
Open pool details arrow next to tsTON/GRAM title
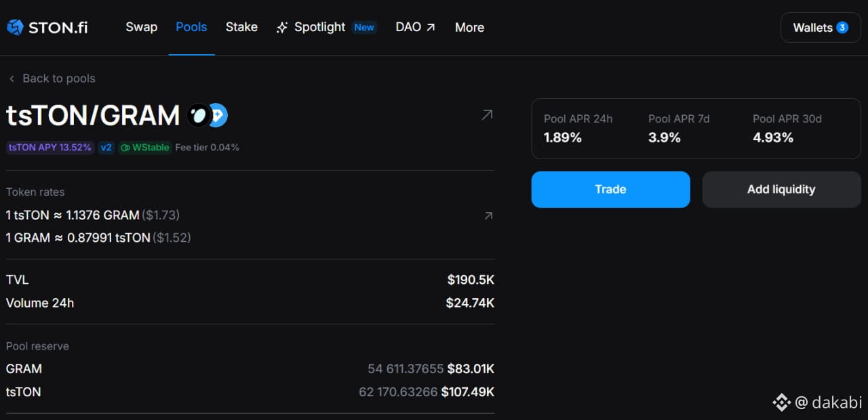(487, 115)
